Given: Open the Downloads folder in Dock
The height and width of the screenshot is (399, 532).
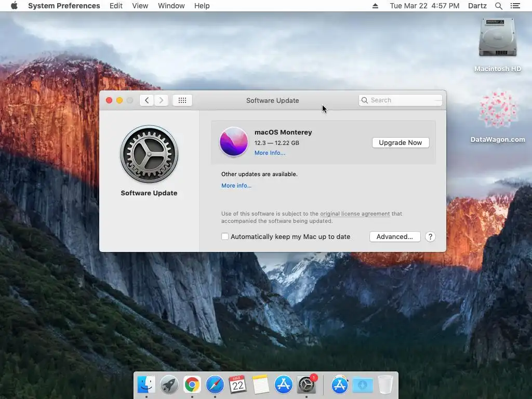Looking at the screenshot, I should click(x=362, y=385).
